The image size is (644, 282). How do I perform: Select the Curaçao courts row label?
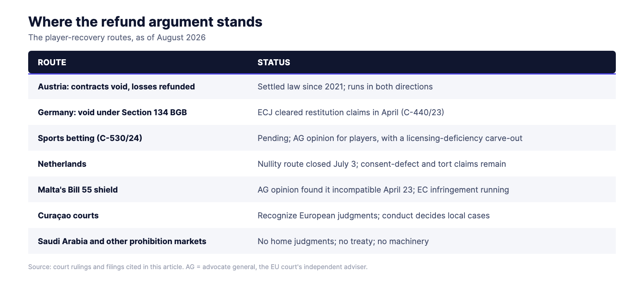pos(68,216)
